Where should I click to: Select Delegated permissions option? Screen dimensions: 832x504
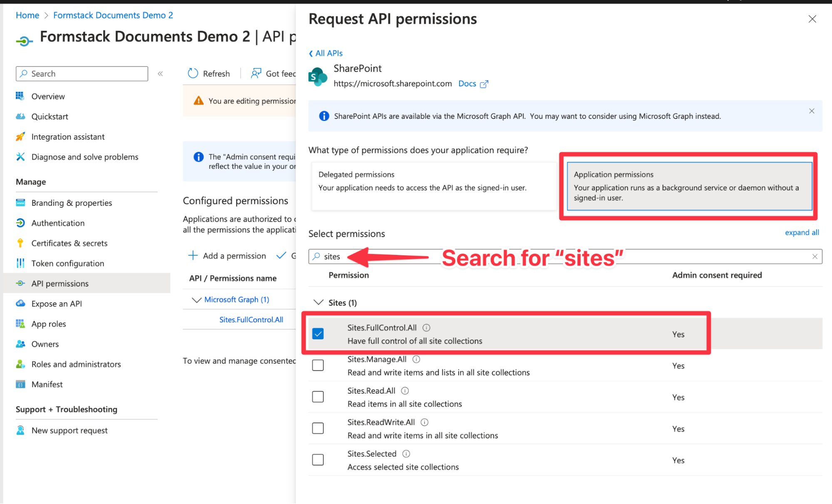433,186
